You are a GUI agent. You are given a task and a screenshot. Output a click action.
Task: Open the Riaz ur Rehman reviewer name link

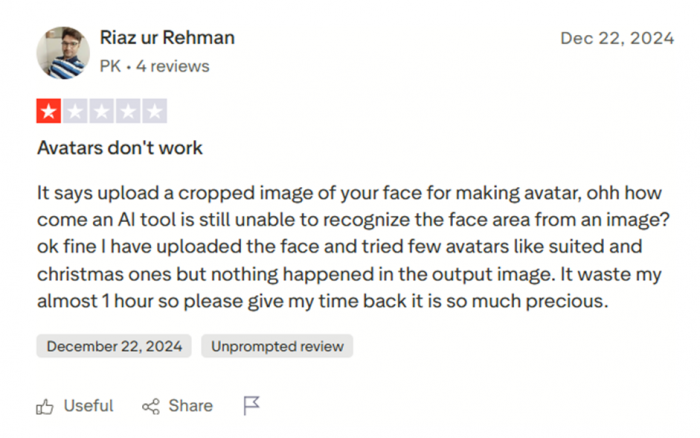[x=167, y=38]
